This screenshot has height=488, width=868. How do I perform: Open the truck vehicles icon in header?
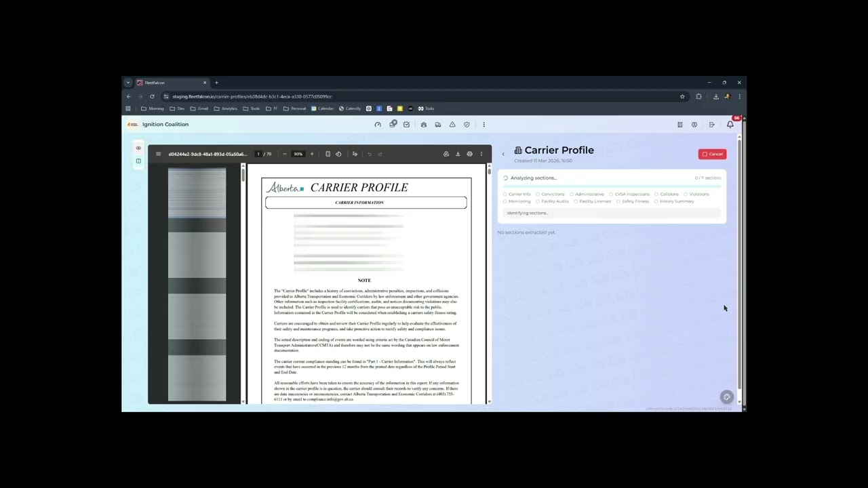pos(438,125)
